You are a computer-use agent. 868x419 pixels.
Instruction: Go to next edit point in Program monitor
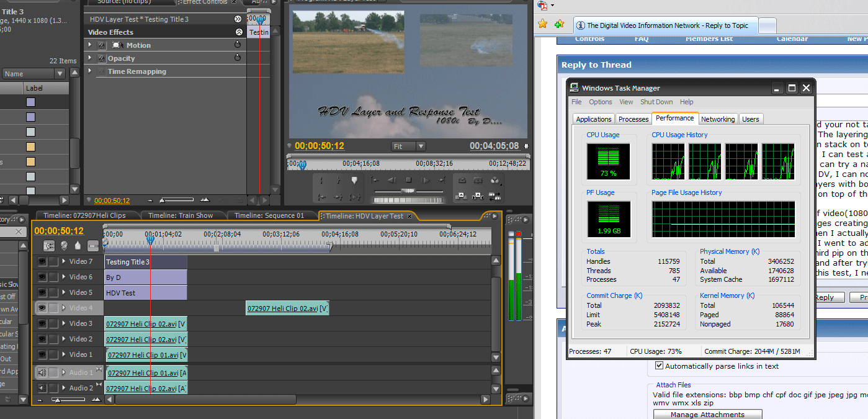pos(442,180)
